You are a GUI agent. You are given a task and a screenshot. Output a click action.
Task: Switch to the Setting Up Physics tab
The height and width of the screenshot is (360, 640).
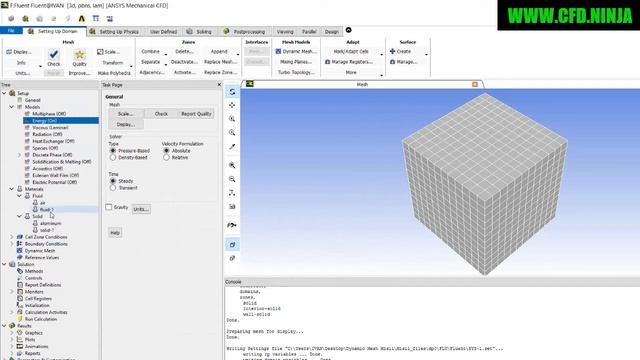tap(115, 31)
